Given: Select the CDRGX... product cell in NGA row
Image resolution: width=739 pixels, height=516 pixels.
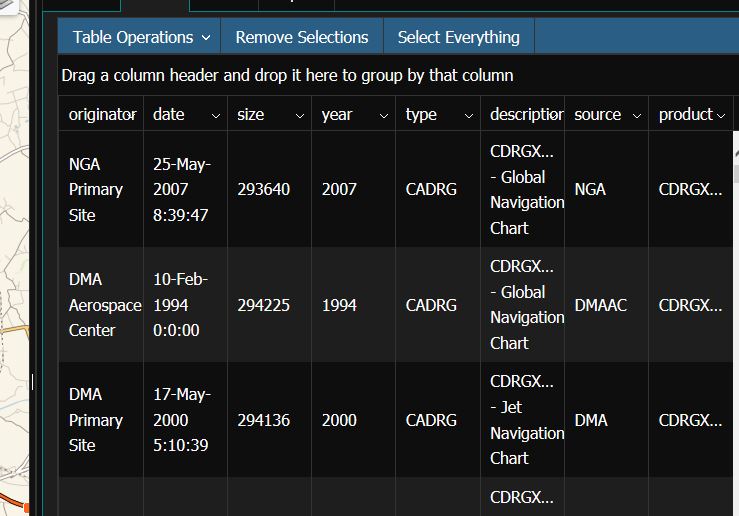Looking at the screenshot, I should tap(690, 189).
